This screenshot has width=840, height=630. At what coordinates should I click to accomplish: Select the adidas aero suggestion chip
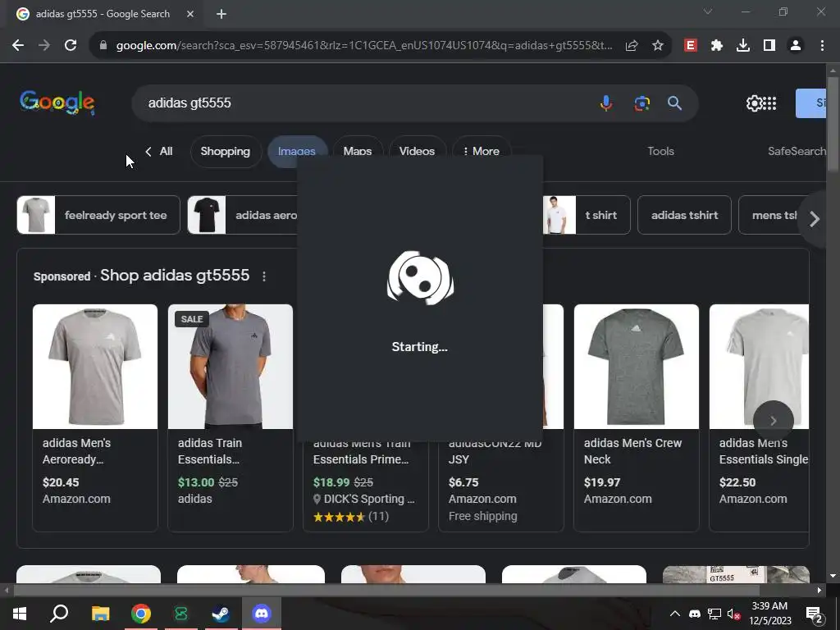pyautogui.click(x=243, y=215)
